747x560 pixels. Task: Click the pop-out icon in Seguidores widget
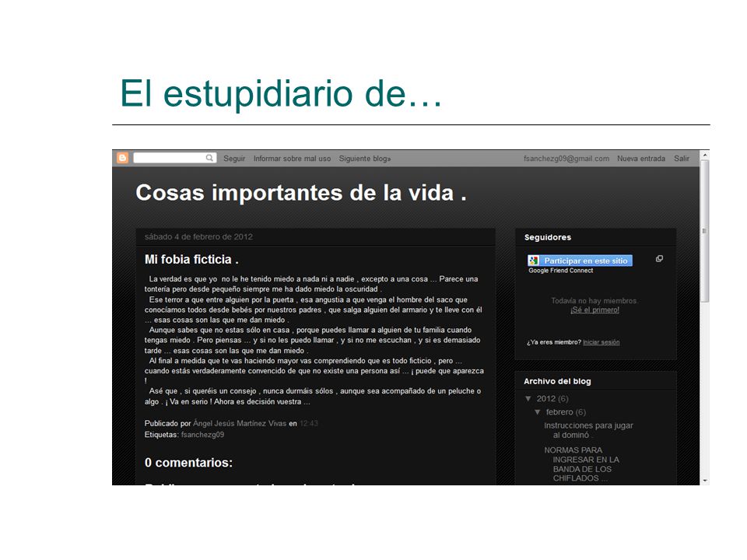pyautogui.click(x=659, y=258)
